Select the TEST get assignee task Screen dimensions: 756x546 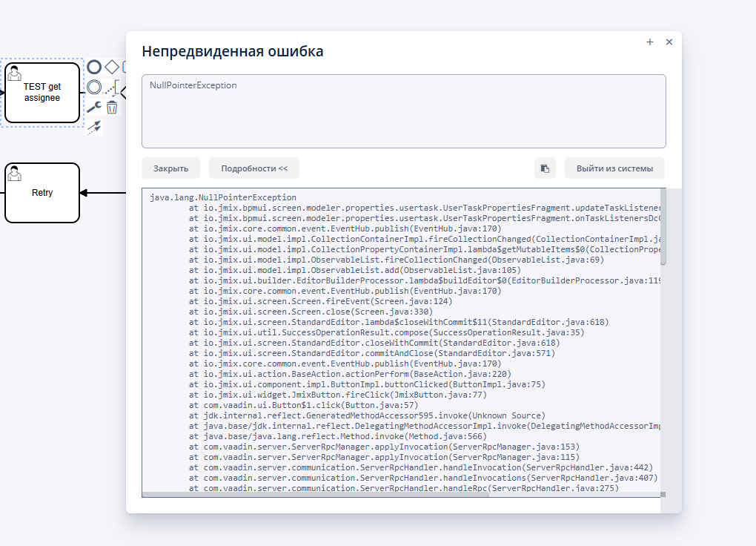point(42,93)
